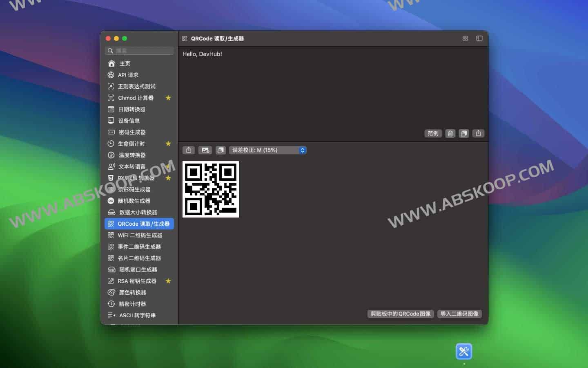
Task: Toggle the sidebar visibility icon in title bar
Action: [479, 38]
